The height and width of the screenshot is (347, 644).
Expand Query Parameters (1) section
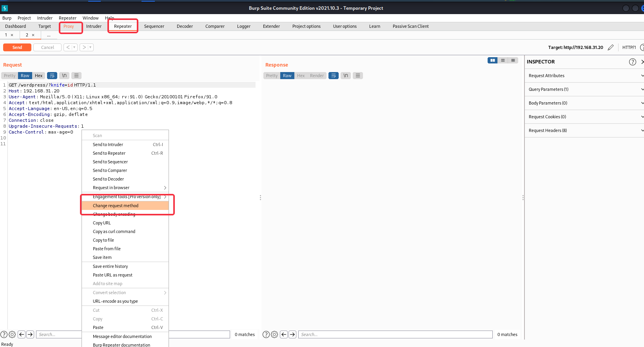point(584,89)
